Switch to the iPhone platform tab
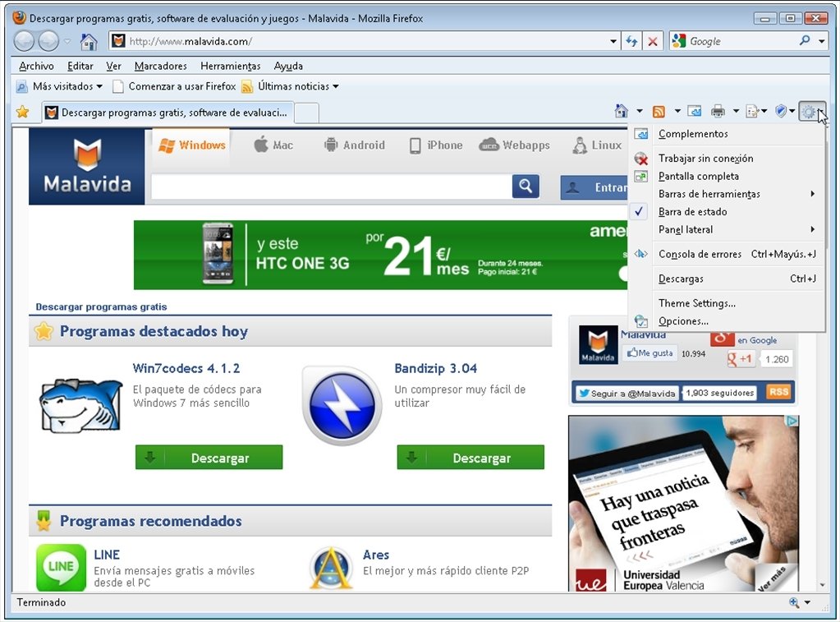Image resolution: width=840 pixels, height=622 pixels. (436, 145)
